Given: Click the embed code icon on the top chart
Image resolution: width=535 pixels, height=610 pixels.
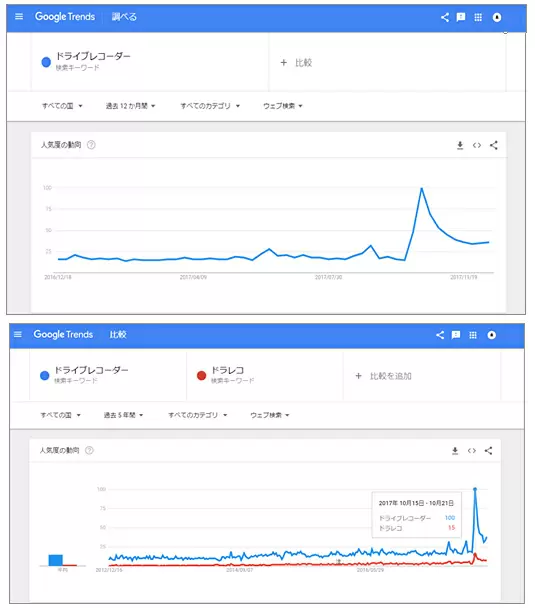Looking at the screenshot, I should [x=477, y=145].
